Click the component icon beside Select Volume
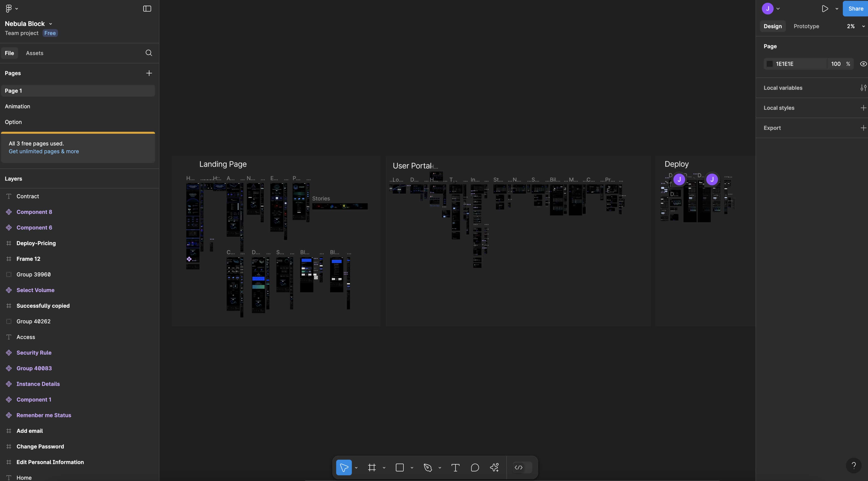868x481 pixels. 9,290
